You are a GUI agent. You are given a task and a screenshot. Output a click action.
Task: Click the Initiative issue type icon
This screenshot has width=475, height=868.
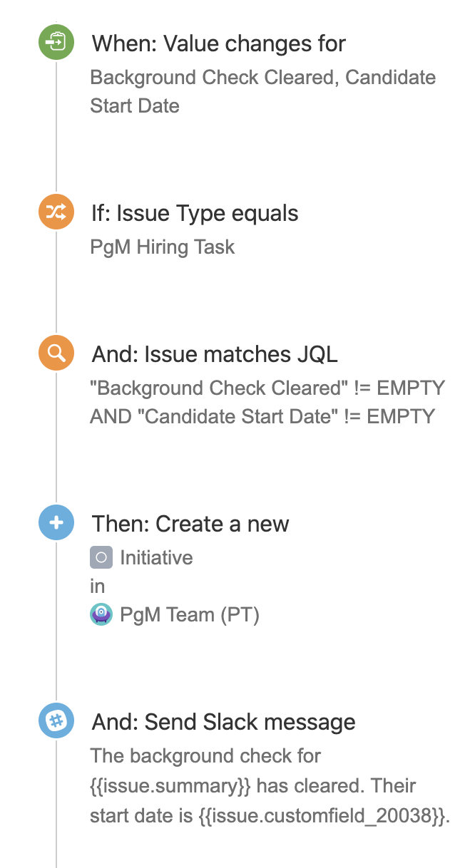[101, 557]
